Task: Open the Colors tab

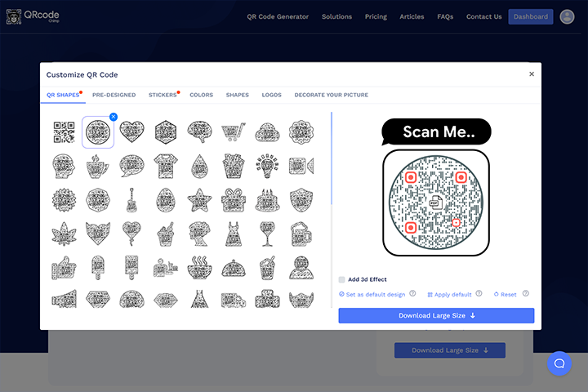Action: click(202, 95)
